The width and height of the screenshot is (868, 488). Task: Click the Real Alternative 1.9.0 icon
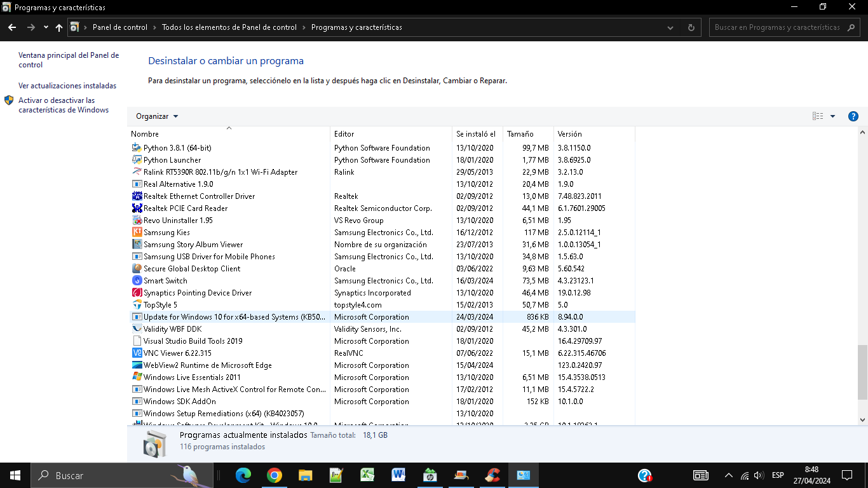point(137,184)
